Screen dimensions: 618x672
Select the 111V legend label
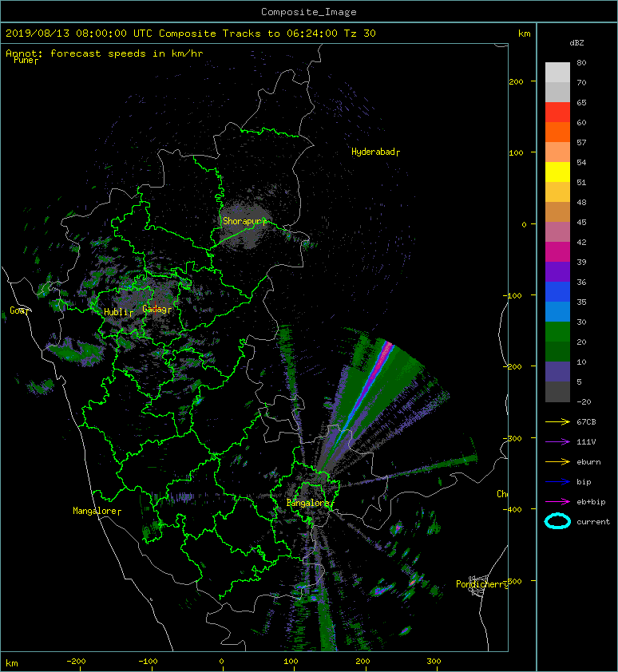click(x=586, y=442)
